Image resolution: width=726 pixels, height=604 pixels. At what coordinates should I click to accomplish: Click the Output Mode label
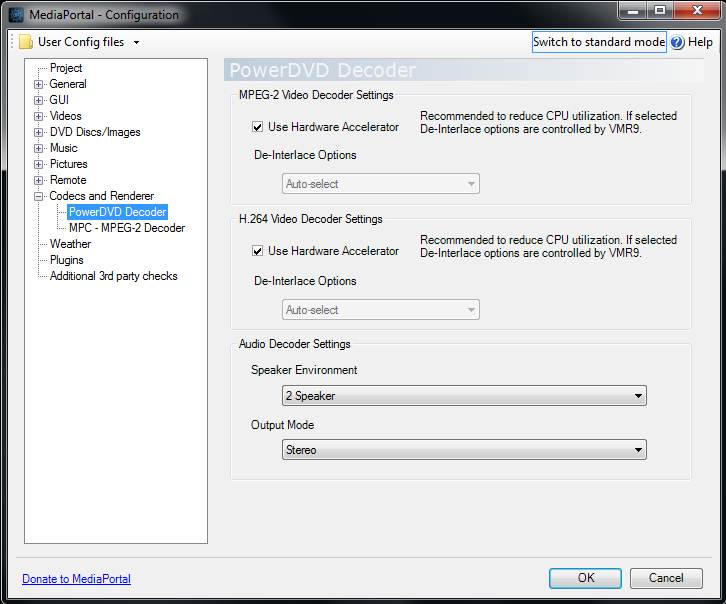282,425
